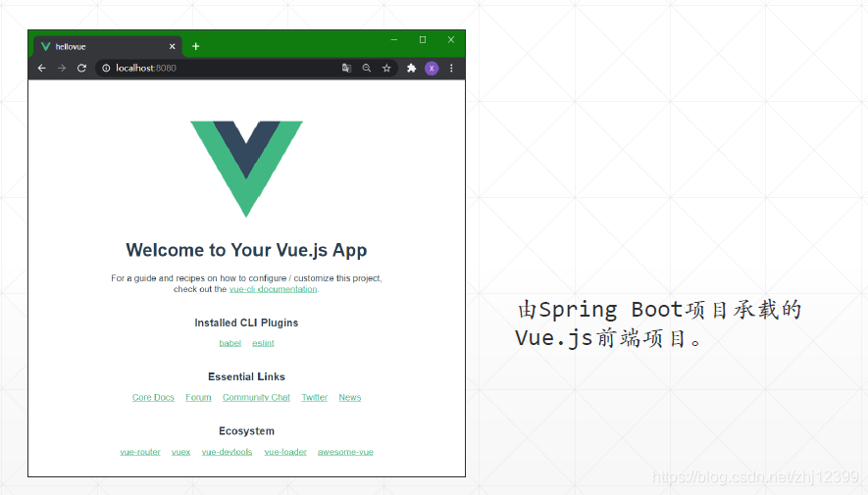The width and height of the screenshot is (868, 495).
Task: Click the browser forward arrow
Action: [x=62, y=68]
